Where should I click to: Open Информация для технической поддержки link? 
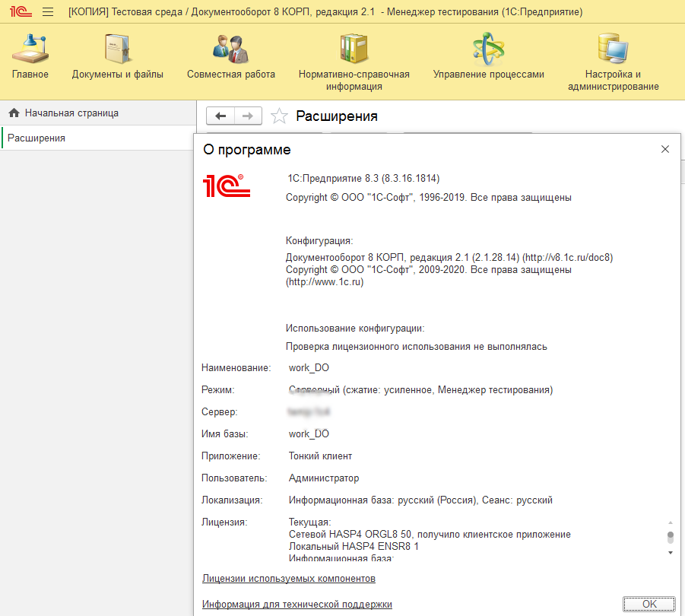tap(297, 604)
